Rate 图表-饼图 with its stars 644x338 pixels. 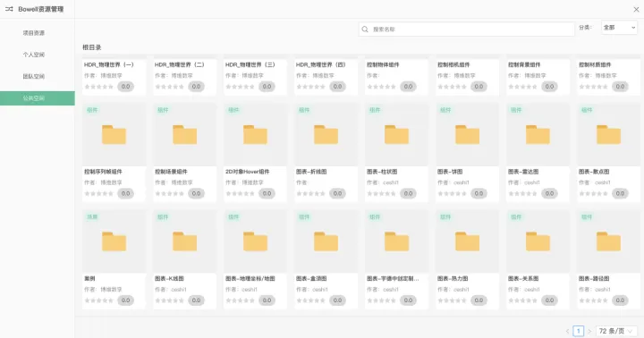(453, 193)
